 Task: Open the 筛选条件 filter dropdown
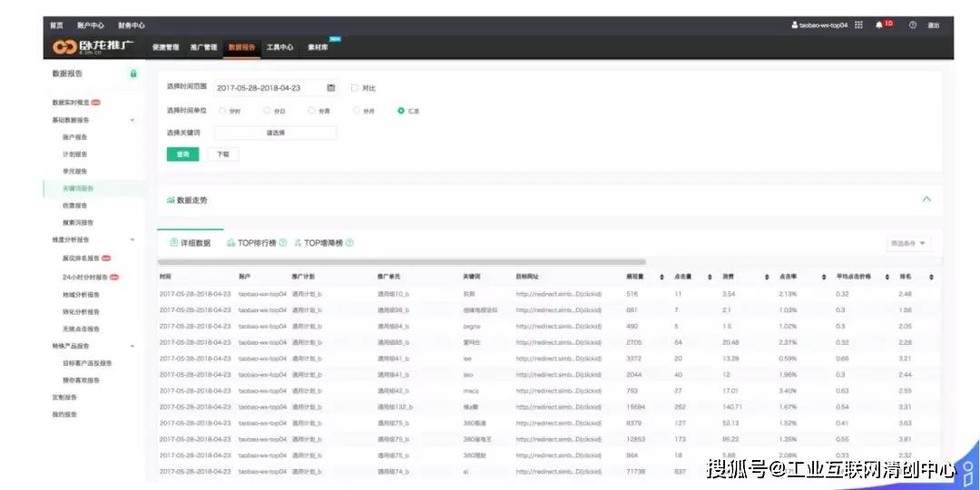click(908, 243)
